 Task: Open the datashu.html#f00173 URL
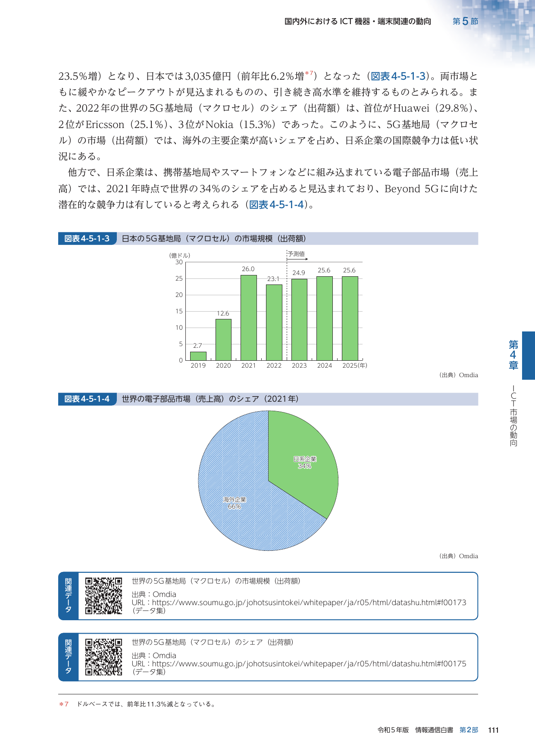tap(309, 603)
